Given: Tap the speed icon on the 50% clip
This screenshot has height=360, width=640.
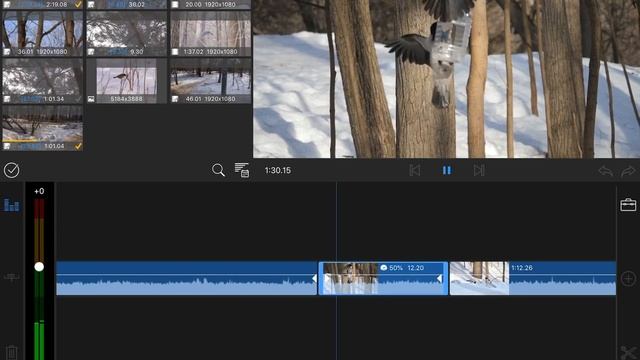Looking at the screenshot, I should [384, 268].
